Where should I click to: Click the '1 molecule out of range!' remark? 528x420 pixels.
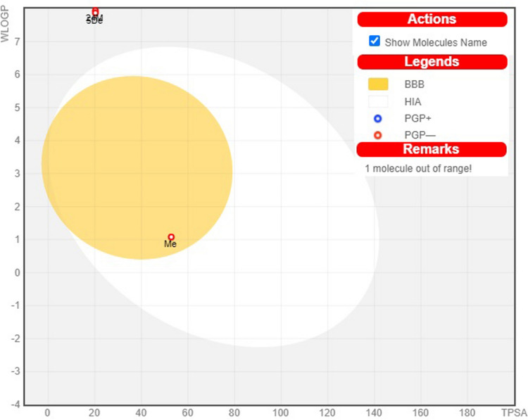(x=418, y=168)
